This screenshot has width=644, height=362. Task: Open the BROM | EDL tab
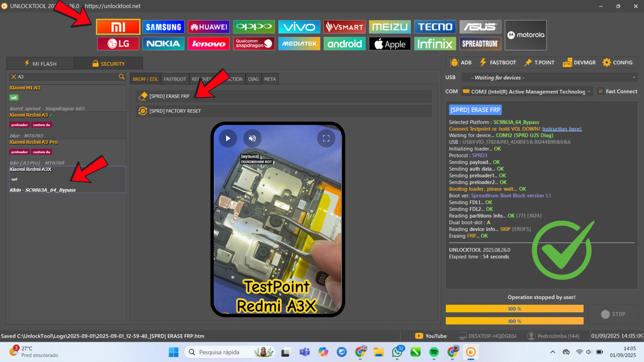(x=145, y=79)
